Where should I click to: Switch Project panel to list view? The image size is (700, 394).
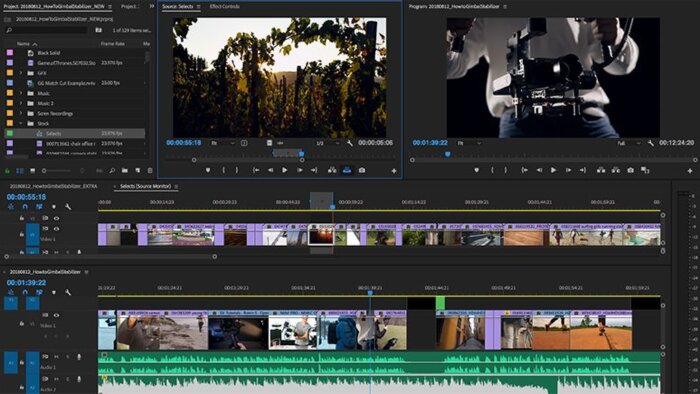(20, 171)
